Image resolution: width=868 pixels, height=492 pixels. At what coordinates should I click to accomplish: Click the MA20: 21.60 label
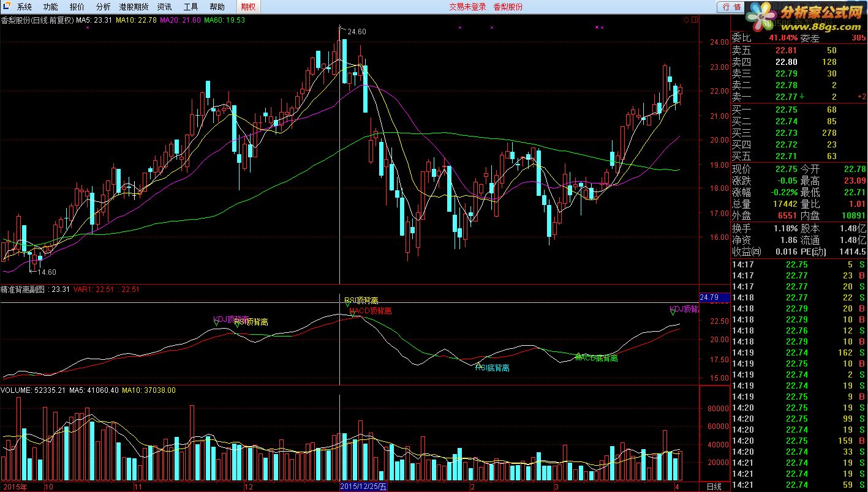[180, 20]
